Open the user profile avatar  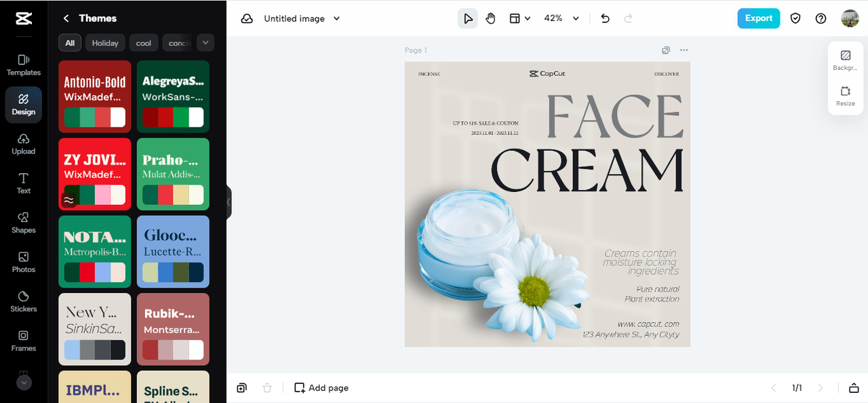click(x=850, y=18)
